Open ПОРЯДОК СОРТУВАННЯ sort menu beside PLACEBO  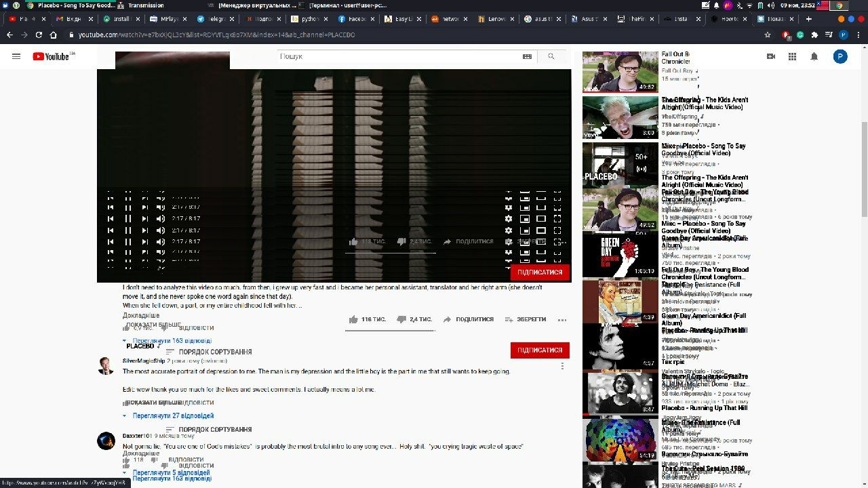click(x=209, y=352)
